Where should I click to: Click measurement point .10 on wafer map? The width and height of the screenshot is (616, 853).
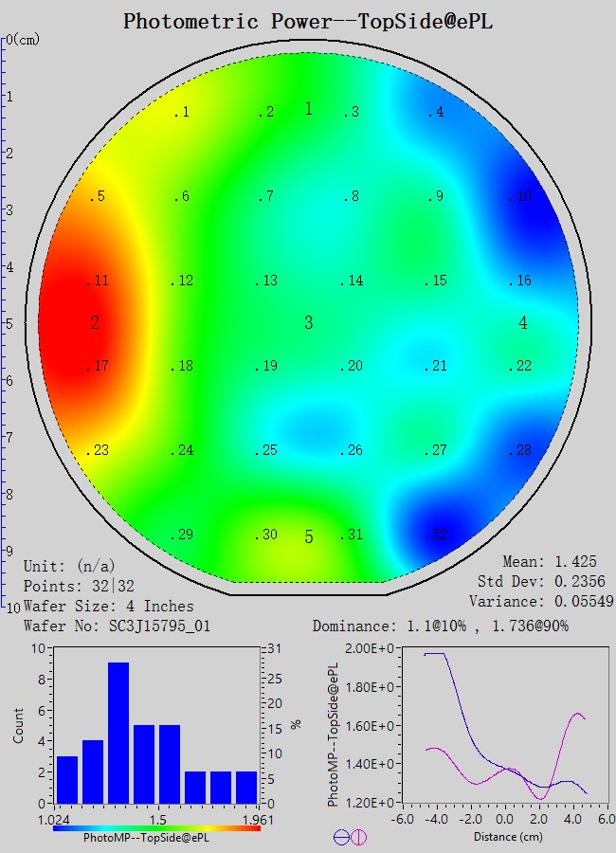coord(520,197)
